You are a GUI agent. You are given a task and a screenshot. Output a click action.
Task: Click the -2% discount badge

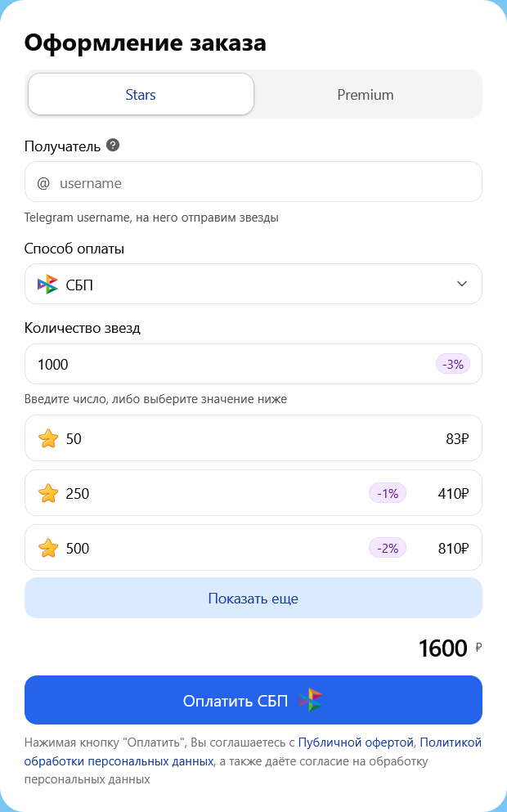click(x=388, y=549)
